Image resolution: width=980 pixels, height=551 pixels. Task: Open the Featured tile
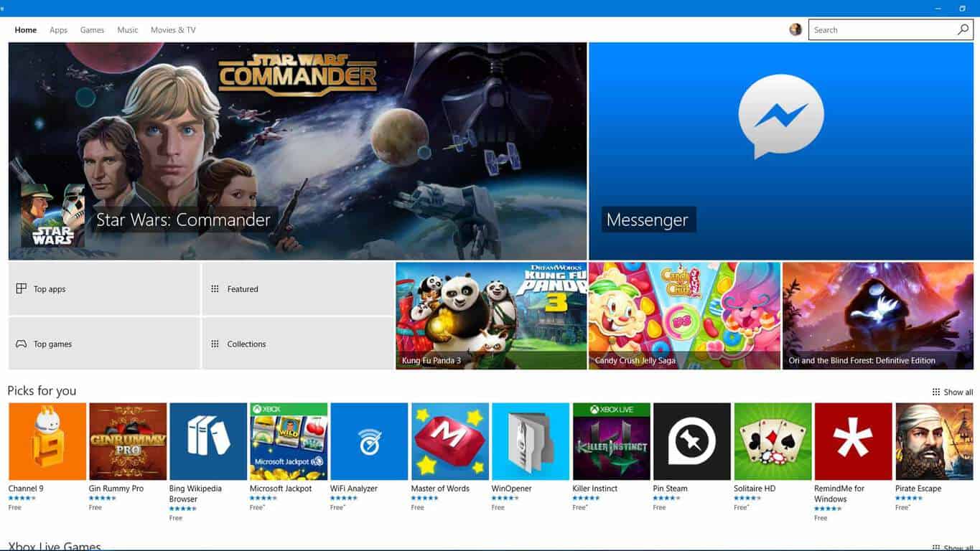click(x=297, y=289)
